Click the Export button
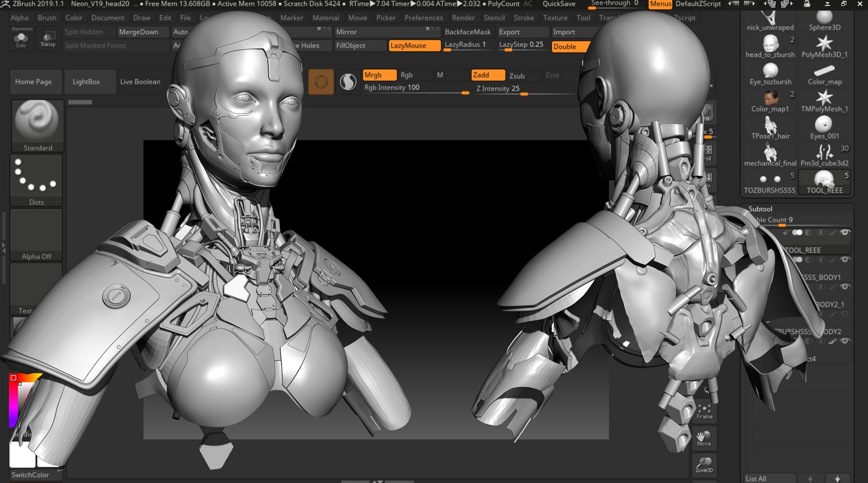 pos(523,32)
